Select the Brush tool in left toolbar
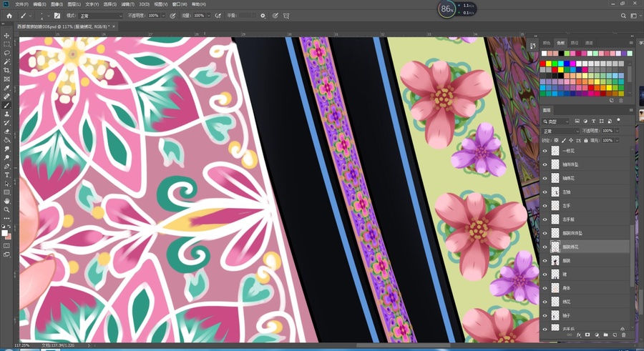Viewport: 644px width, 351px height. pos(6,106)
